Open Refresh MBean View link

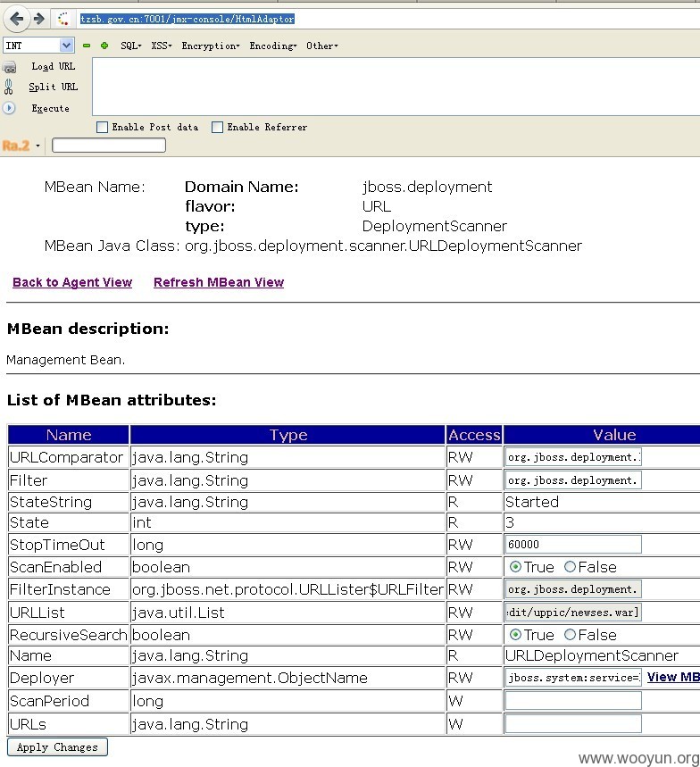click(219, 282)
